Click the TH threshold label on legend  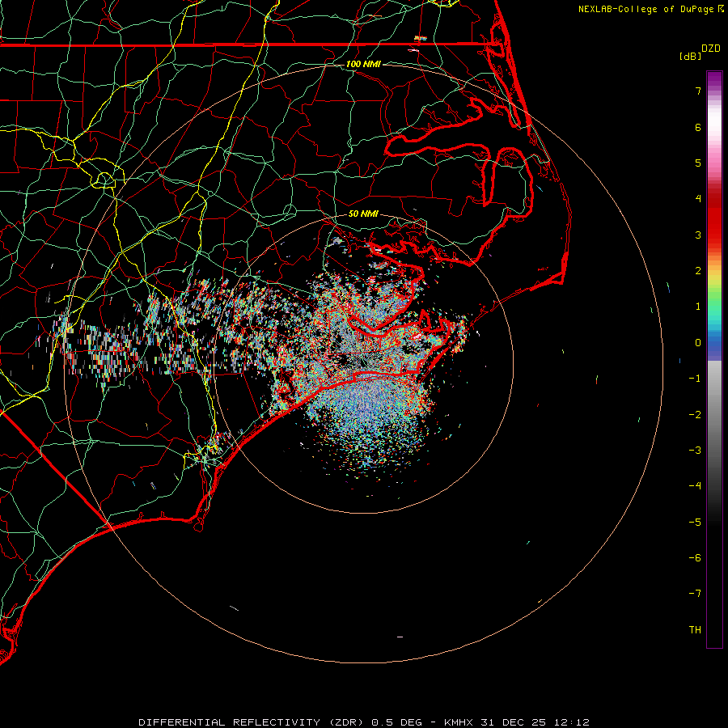(695, 630)
